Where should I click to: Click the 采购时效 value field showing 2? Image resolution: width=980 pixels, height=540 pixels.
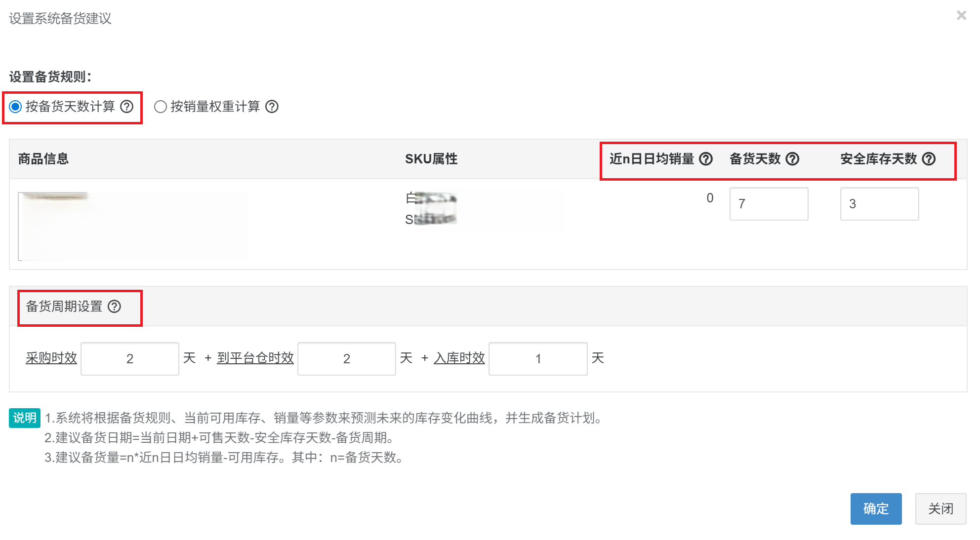(x=129, y=358)
